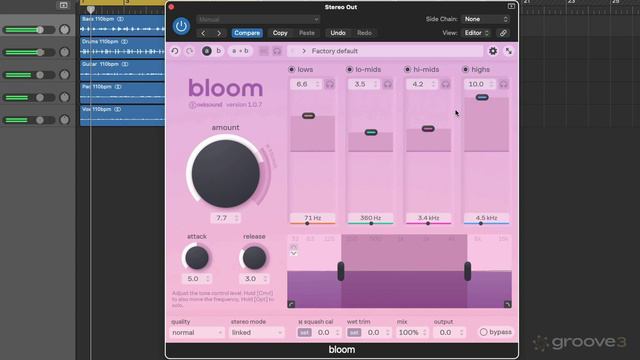Solo the lo-mids band headphones icon
Image resolution: width=640 pixels, height=360 pixels.
click(388, 84)
